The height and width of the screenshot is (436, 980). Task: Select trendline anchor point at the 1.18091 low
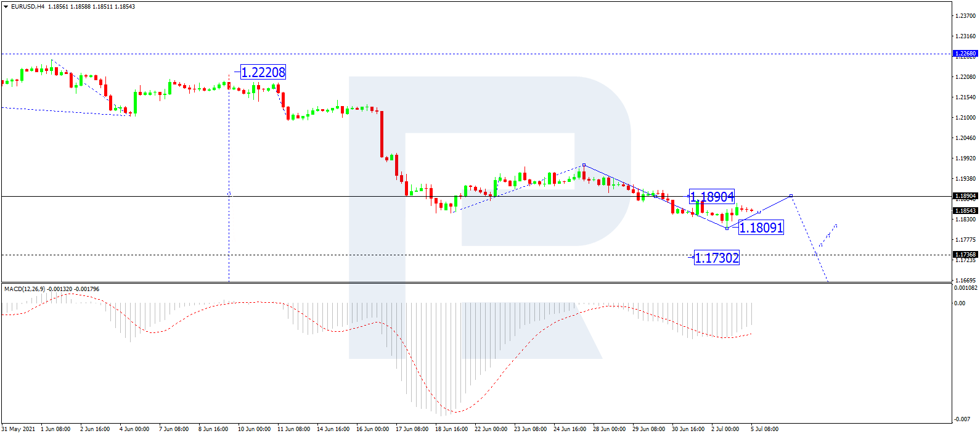tap(727, 229)
